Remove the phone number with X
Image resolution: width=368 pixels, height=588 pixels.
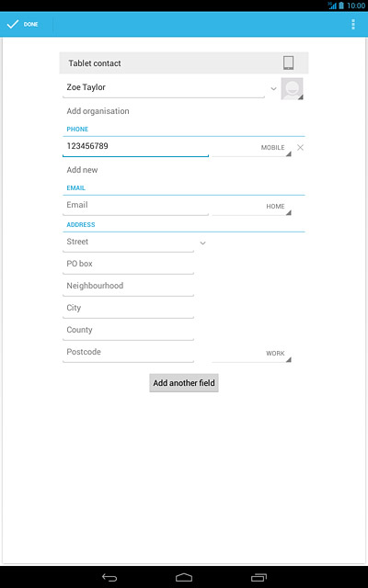301,147
